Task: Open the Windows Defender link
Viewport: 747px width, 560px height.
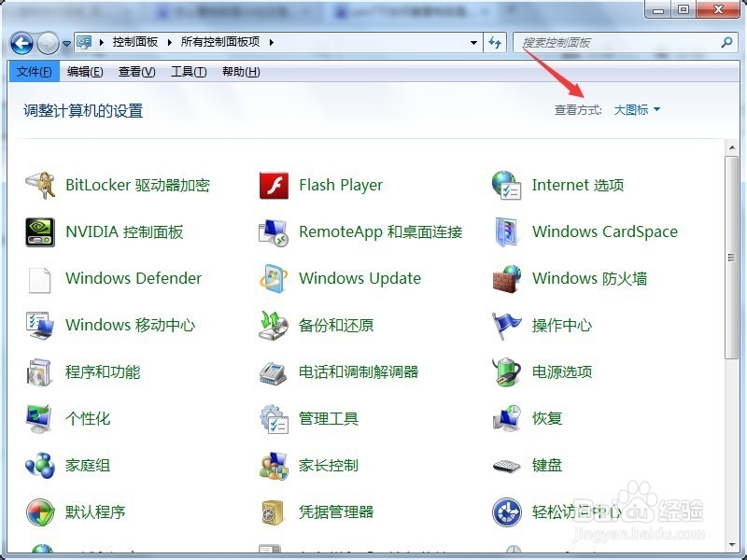Action: click(x=134, y=278)
